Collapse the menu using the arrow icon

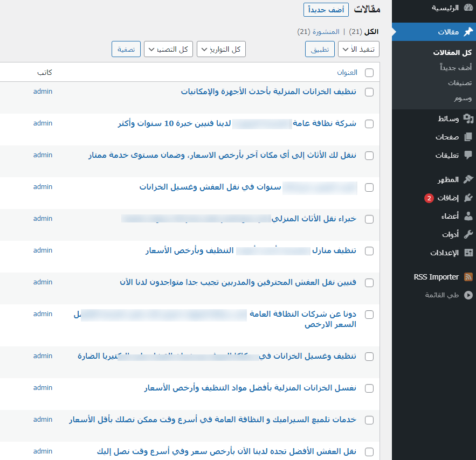[468, 295]
